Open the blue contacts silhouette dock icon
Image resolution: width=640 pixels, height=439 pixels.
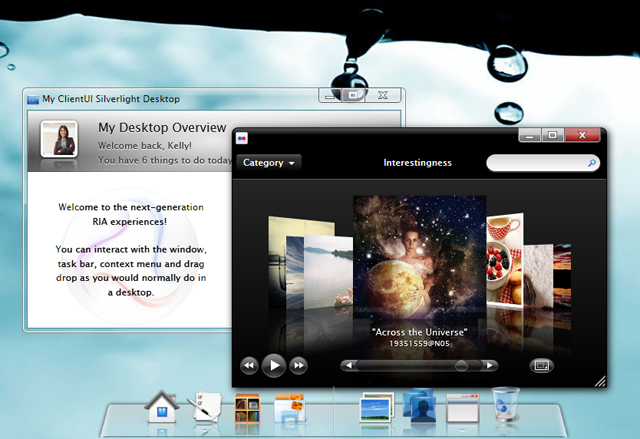419,408
